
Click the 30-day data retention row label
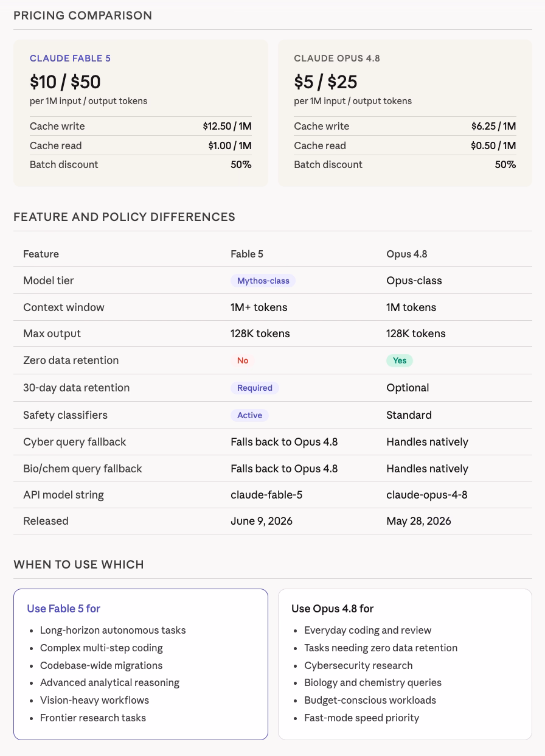tap(76, 388)
